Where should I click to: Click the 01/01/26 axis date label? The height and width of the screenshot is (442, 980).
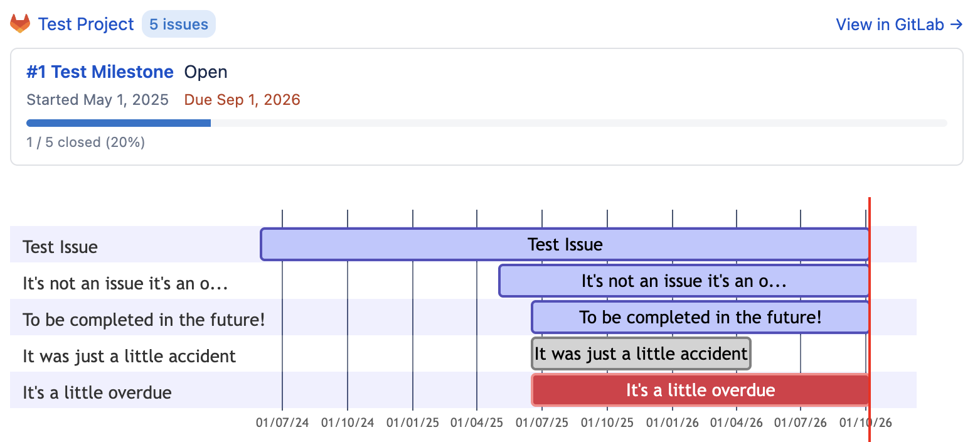tap(673, 423)
